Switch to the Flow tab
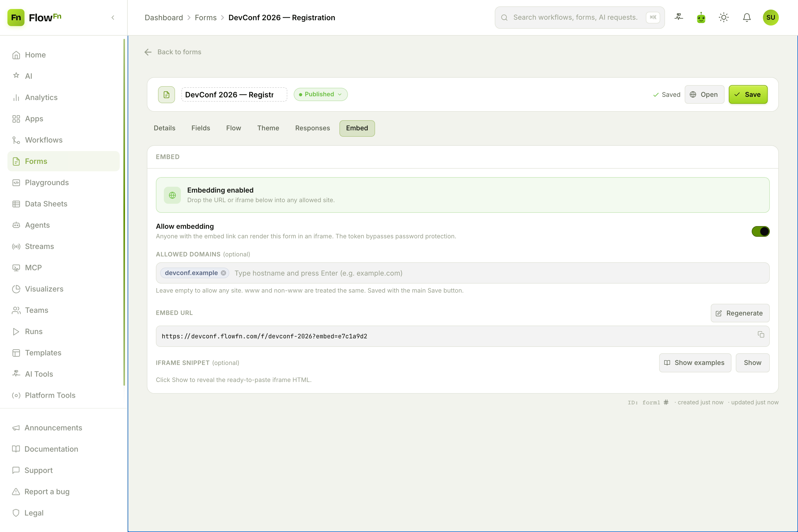Screen dimensions: 798x532 234,128
